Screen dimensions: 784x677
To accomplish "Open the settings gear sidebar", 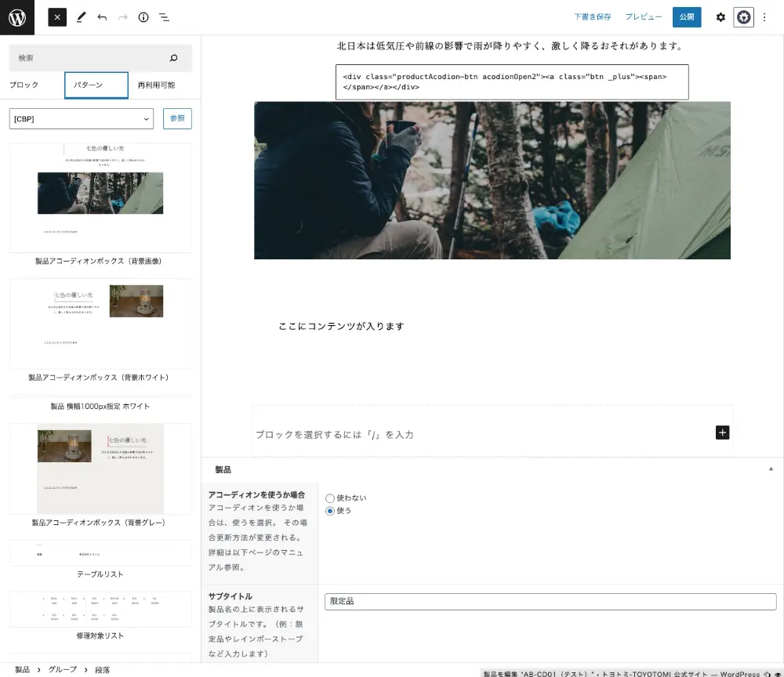I will click(720, 17).
